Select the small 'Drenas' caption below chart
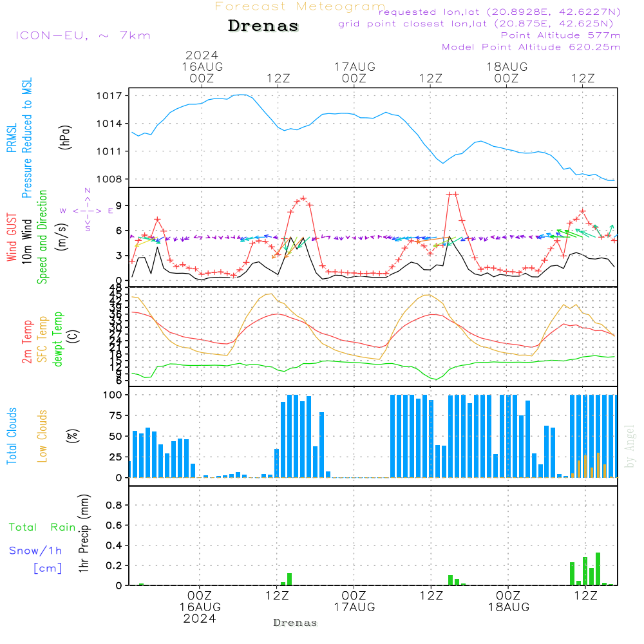Screen dimensions: 644x644 [296, 623]
